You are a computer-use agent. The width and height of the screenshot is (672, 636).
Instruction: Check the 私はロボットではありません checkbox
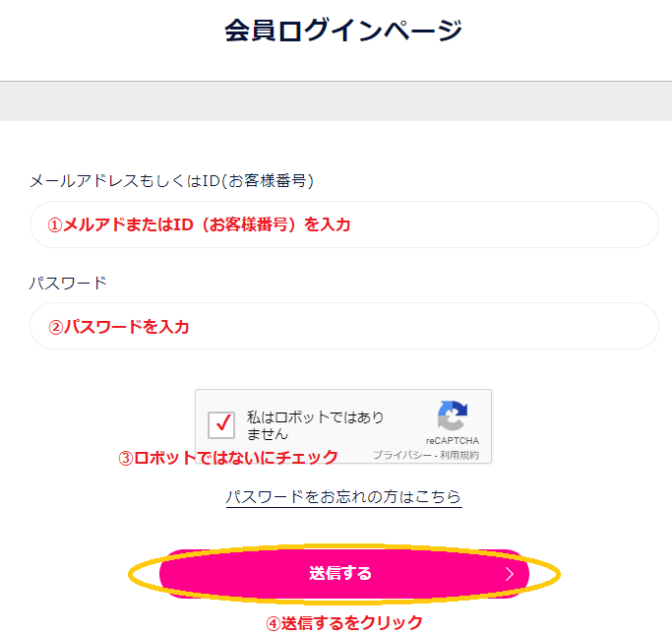pos(221,425)
